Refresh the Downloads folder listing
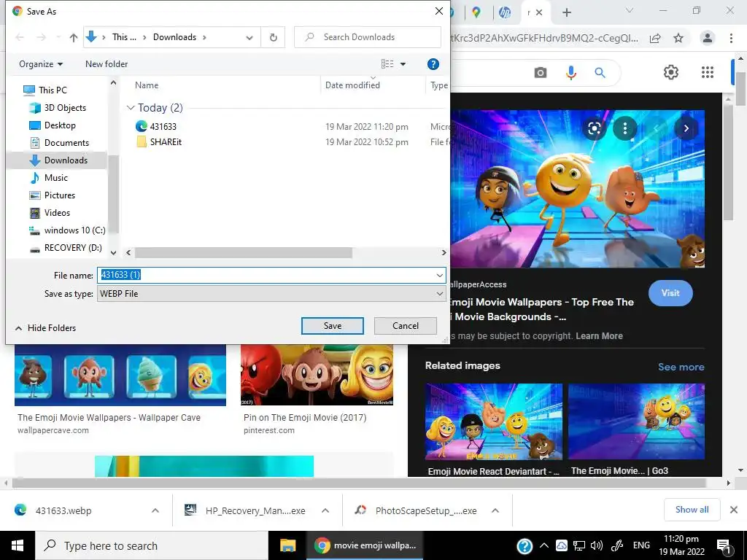 [274, 37]
